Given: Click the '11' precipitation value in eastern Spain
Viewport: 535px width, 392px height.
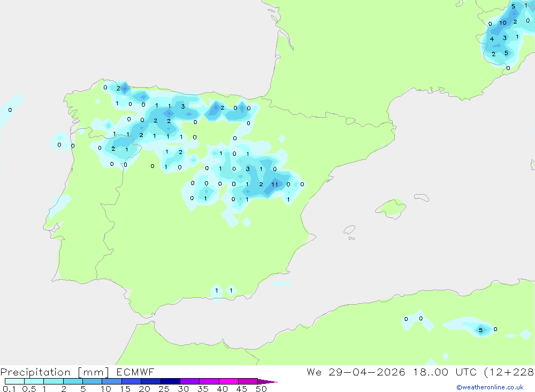Looking at the screenshot, I should coord(274,185).
